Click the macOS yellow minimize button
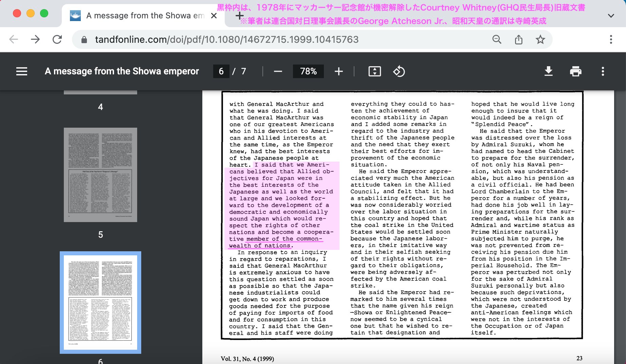This screenshot has height=364, width=626. pos(31,13)
